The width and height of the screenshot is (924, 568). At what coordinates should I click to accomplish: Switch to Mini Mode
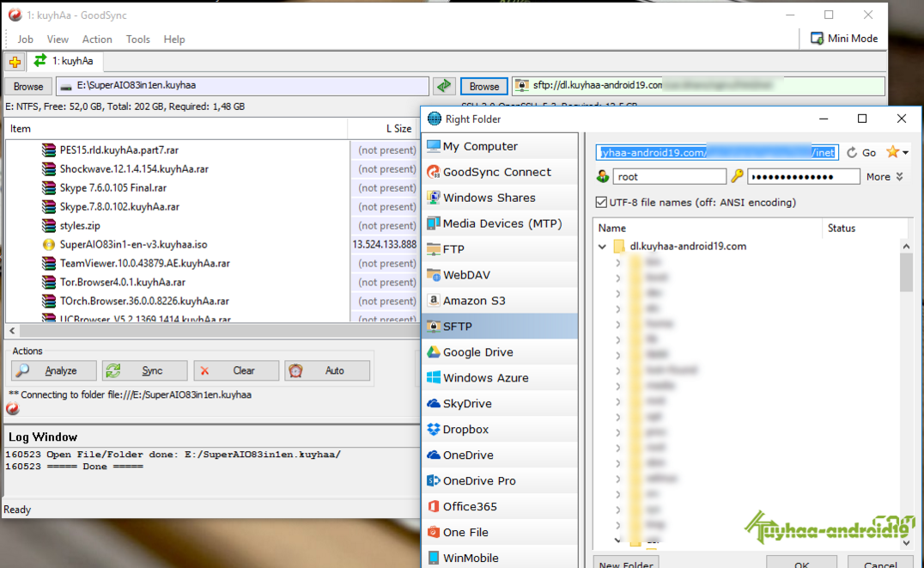click(x=844, y=39)
